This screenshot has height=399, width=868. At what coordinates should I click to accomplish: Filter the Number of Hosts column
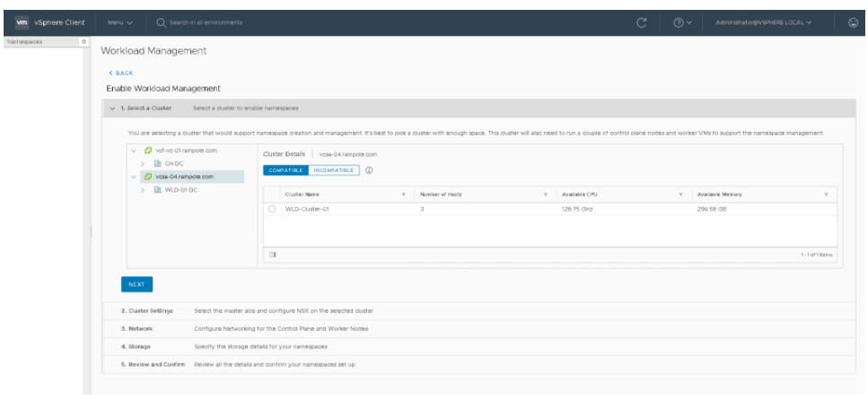tap(545, 195)
